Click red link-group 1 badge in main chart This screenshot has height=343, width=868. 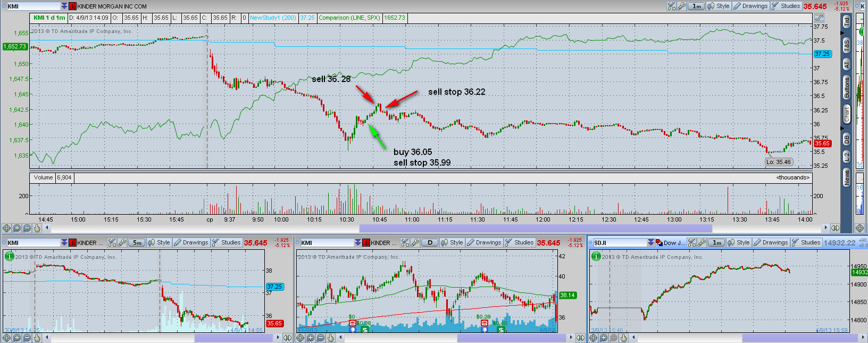point(73,6)
